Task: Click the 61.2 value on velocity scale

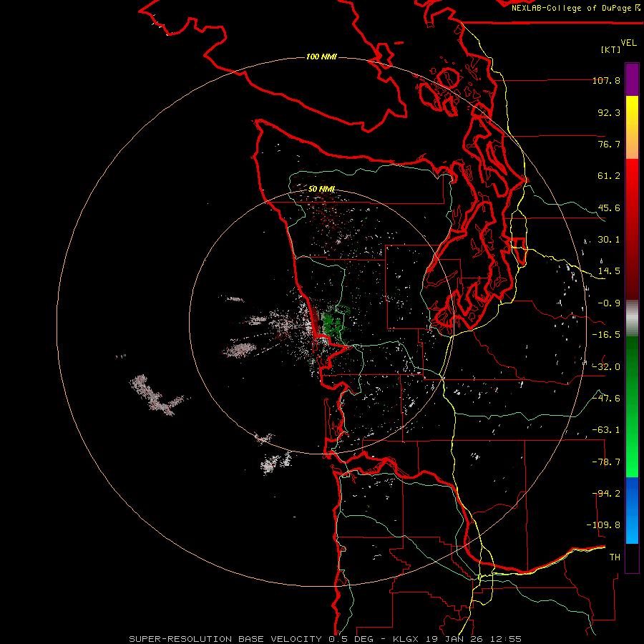Action: coord(609,176)
